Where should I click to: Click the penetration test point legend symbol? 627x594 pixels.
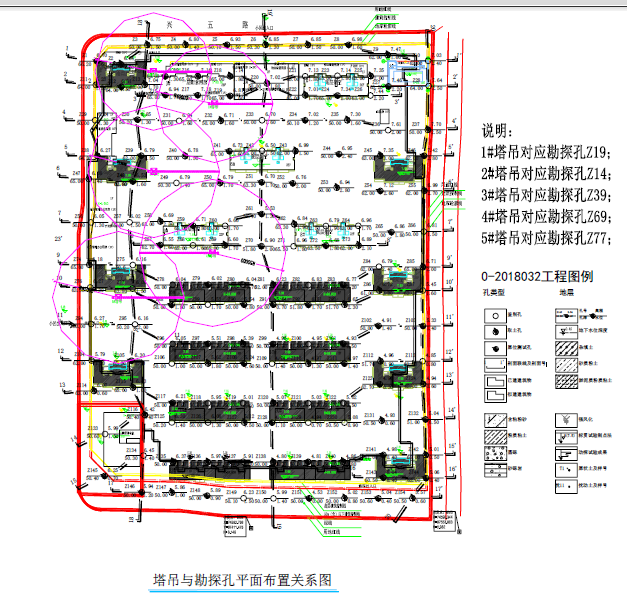pyautogui.click(x=566, y=436)
